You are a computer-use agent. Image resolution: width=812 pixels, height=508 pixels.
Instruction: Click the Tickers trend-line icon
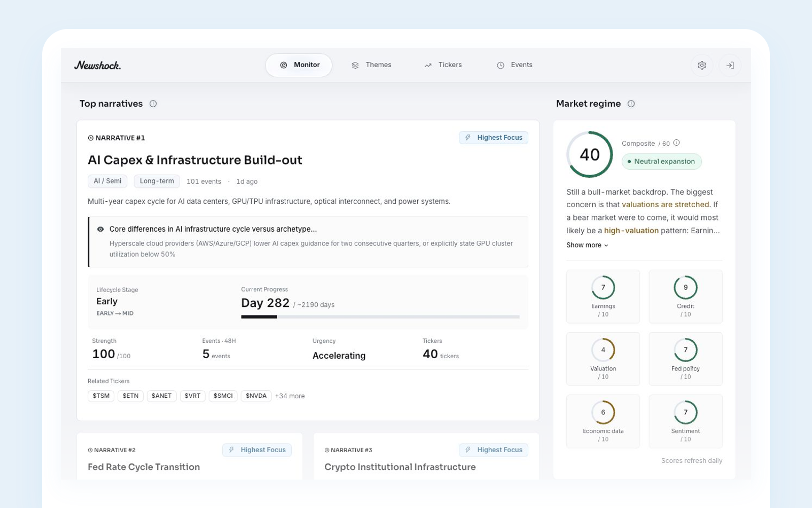[428, 65]
